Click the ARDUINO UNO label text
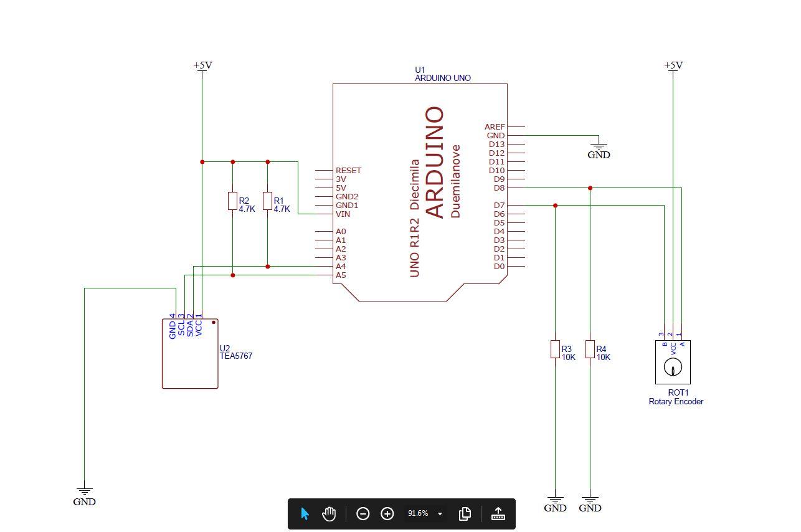801x532 pixels. pyautogui.click(x=442, y=78)
